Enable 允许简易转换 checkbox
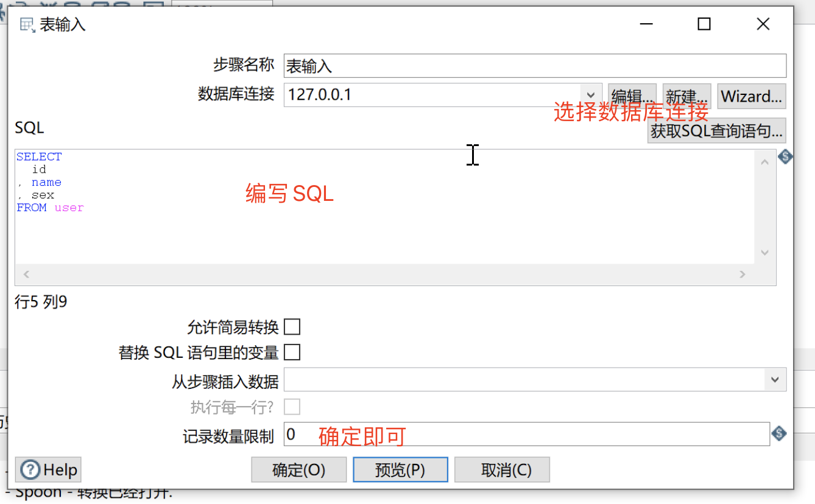Screen dimensions: 815x504 click(x=292, y=327)
